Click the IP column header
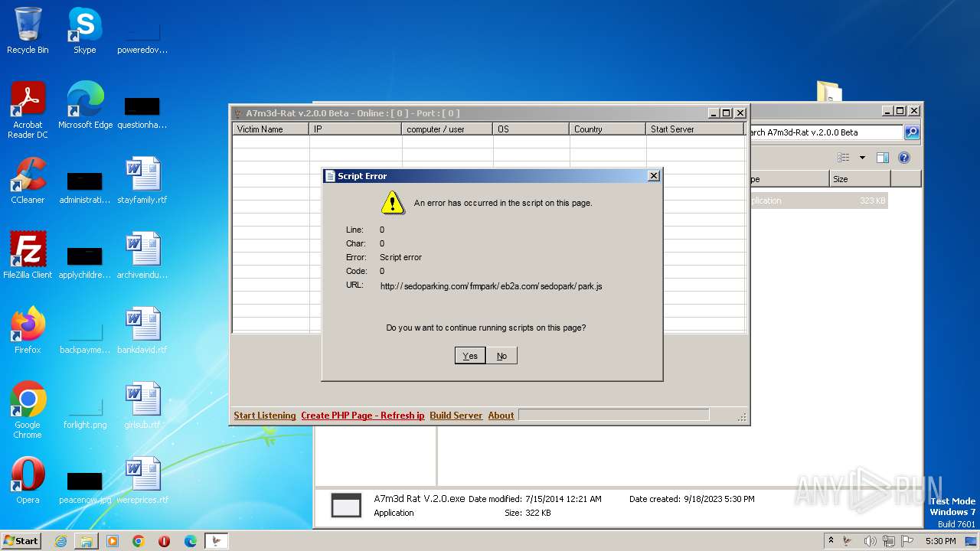The image size is (980, 551). [x=356, y=129]
